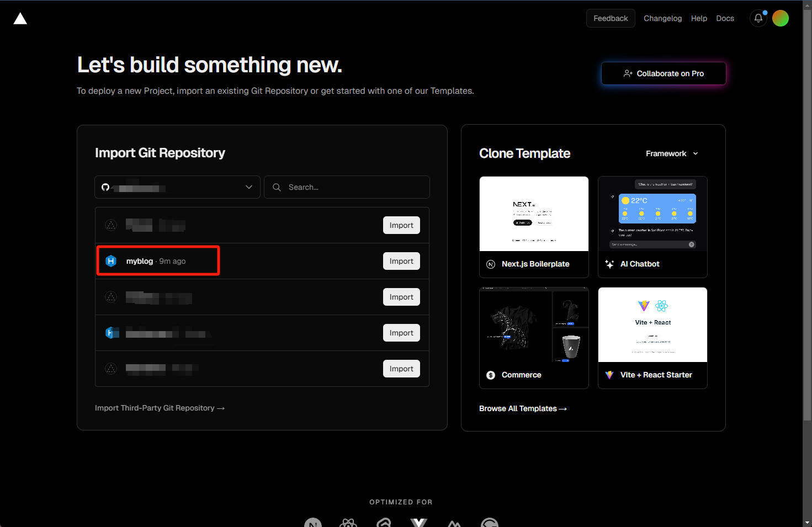Import the first blurred repository
Screen dimensions: 812x527
pos(401,225)
